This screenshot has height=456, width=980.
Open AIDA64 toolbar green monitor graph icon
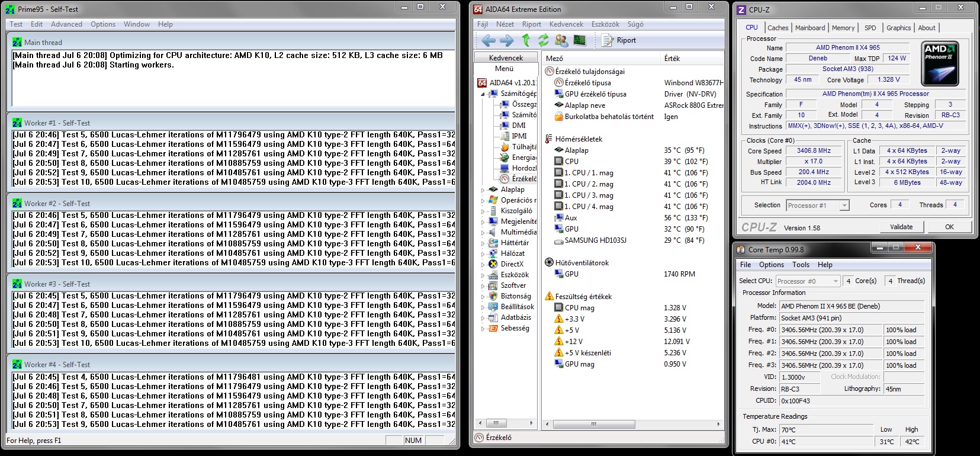click(580, 40)
